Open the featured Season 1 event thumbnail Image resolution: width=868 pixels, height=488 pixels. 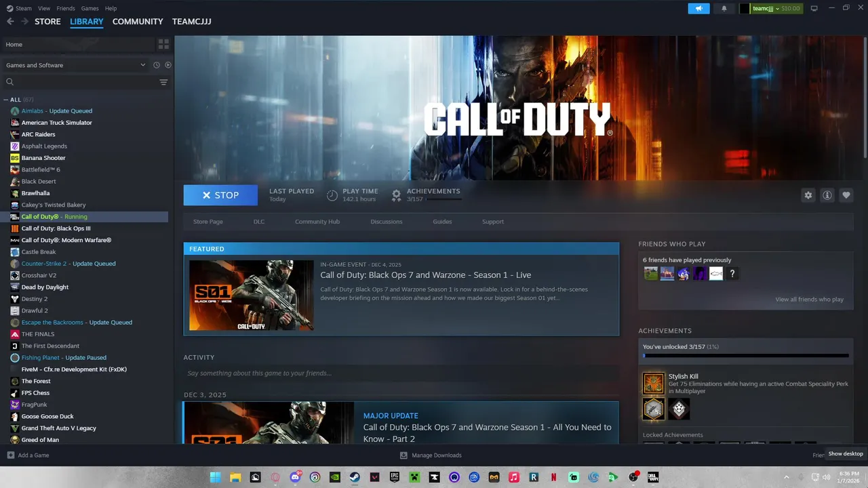[252, 296]
